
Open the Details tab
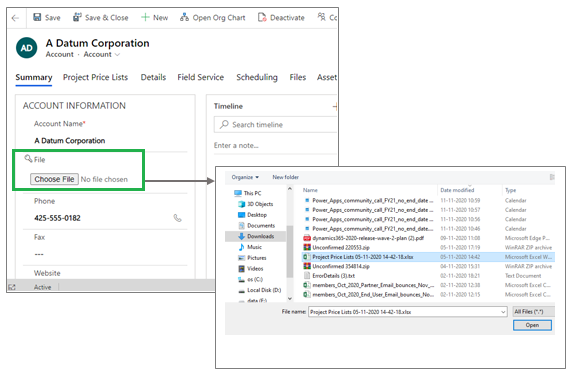(x=153, y=77)
